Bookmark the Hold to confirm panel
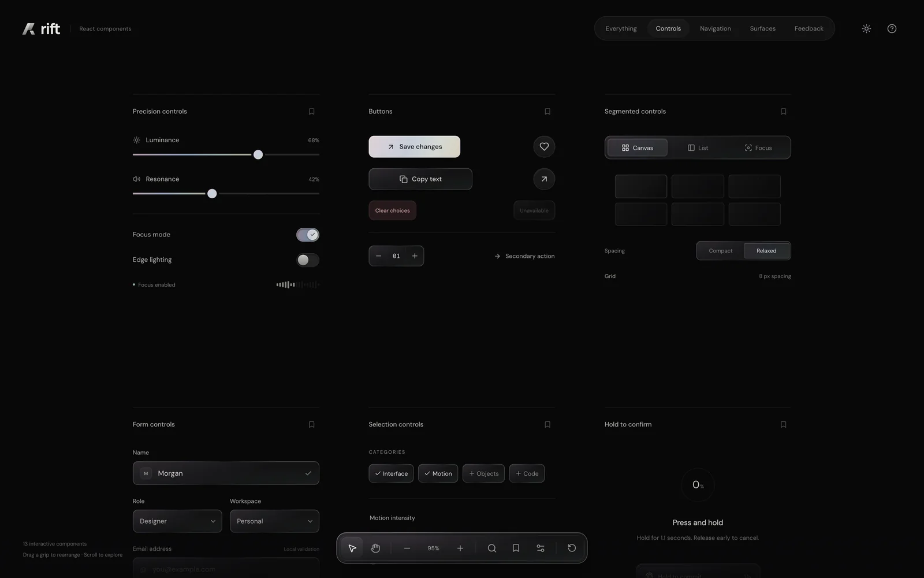Viewport: 924px width, 578px height. 783,424
